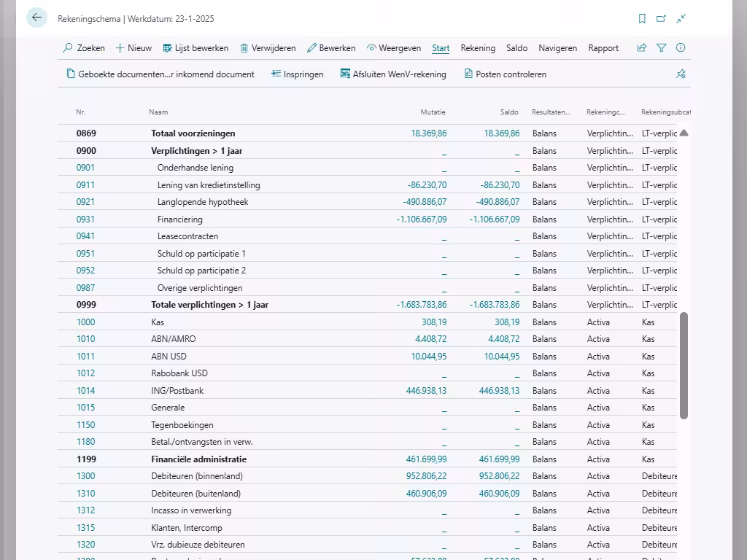747x560 pixels.
Task: Click Zoeken search action
Action: 84,48
